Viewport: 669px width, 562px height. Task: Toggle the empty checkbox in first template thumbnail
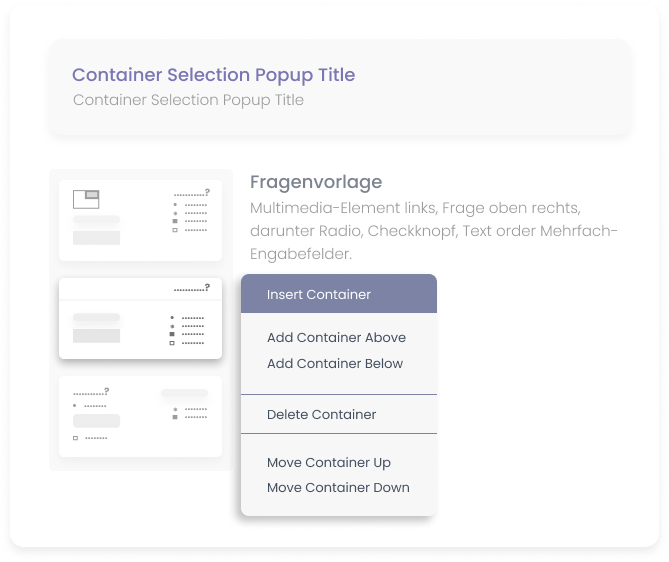tap(175, 230)
